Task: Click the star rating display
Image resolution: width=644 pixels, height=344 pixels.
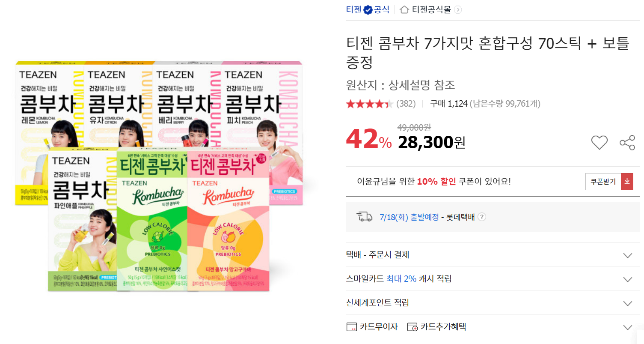Action: [x=370, y=104]
